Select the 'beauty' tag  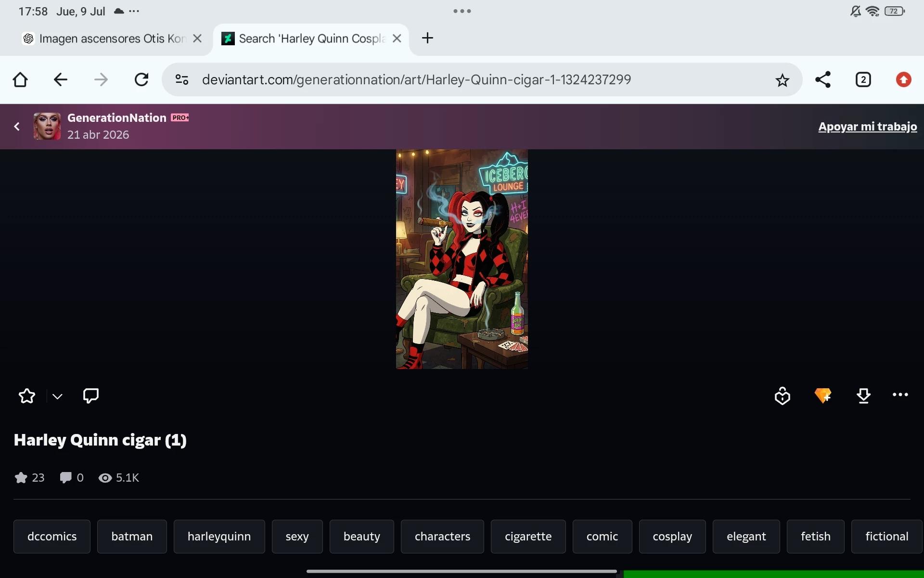coord(362,537)
